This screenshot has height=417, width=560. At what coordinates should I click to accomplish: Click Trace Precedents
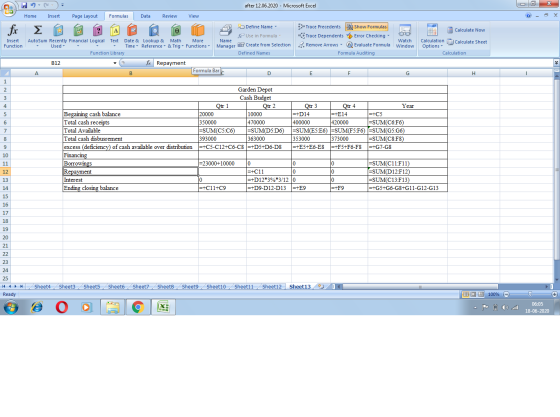point(319,27)
